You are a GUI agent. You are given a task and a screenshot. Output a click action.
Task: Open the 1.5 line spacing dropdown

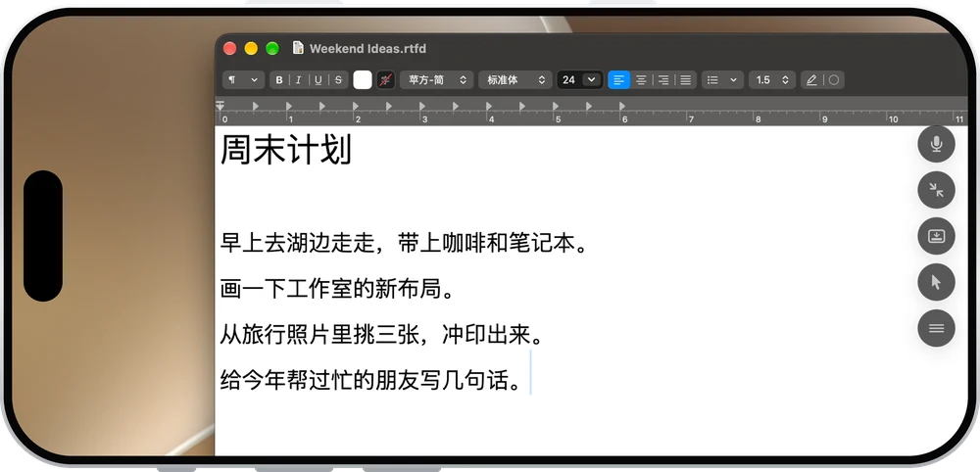click(772, 80)
